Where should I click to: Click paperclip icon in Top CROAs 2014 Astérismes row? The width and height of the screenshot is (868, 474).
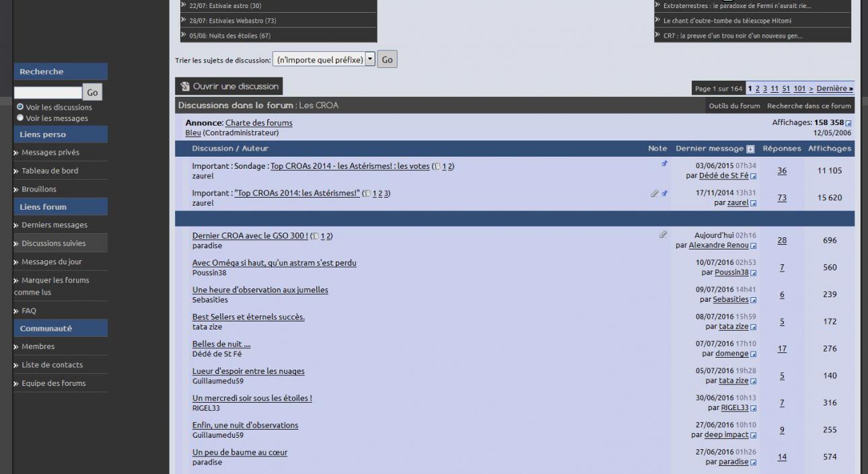click(x=655, y=194)
